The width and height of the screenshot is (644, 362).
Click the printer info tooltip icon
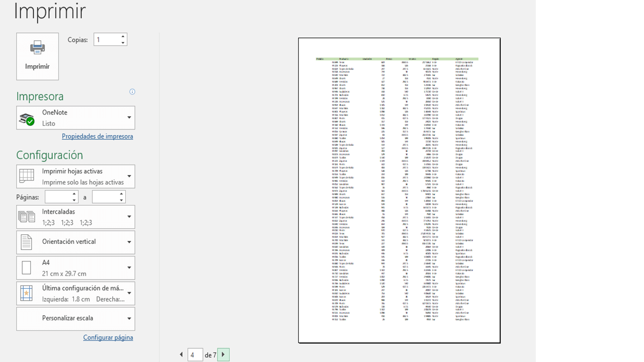tap(132, 92)
